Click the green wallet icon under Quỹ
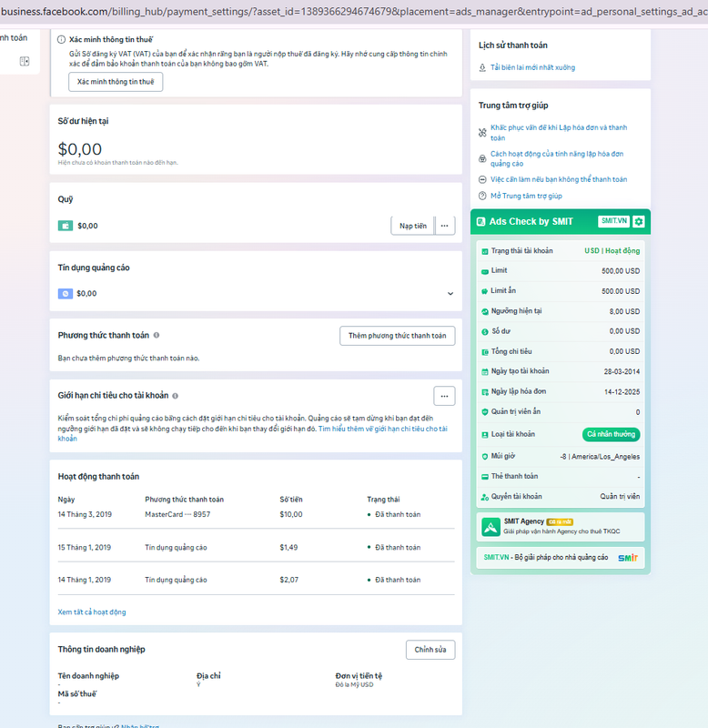The height and width of the screenshot is (728, 708). [x=65, y=226]
